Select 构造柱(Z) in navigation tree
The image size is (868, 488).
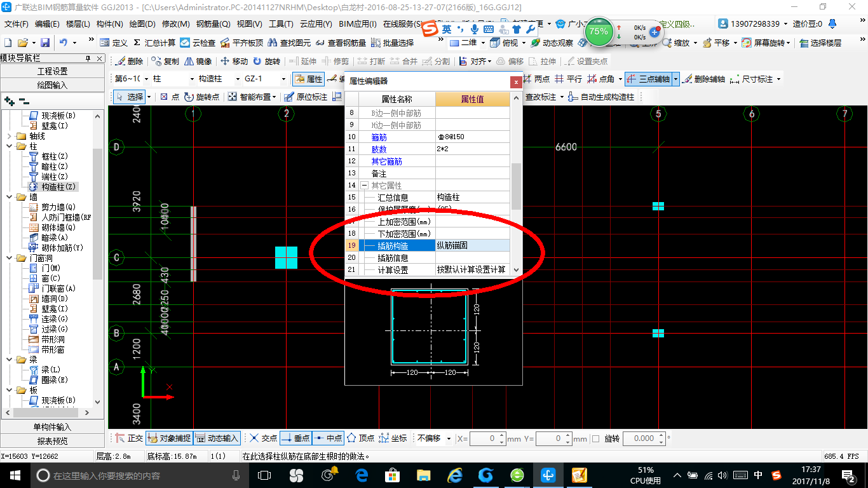pyautogui.click(x=59, y=187)
